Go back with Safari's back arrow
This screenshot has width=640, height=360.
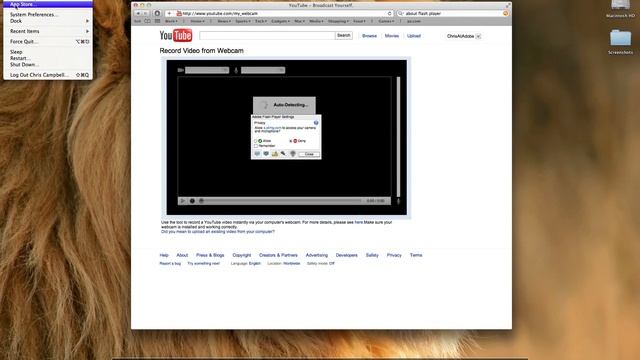[138, 13]
